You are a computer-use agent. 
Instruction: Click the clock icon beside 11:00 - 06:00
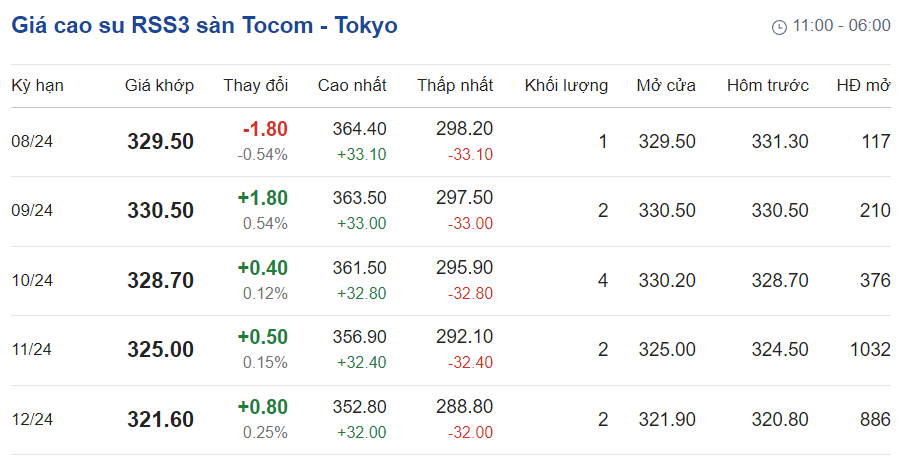(x=779, y=27)
